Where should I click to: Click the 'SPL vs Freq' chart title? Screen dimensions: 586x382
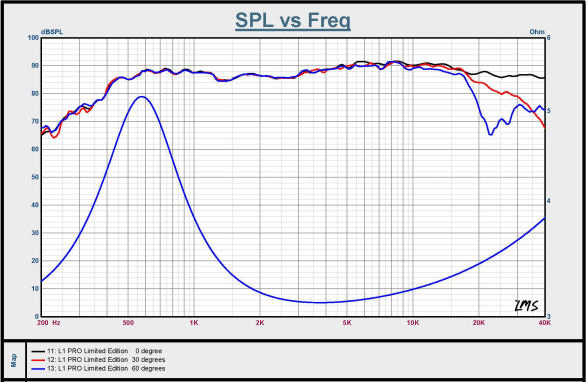pyautogui.click(x=293, y=21)
